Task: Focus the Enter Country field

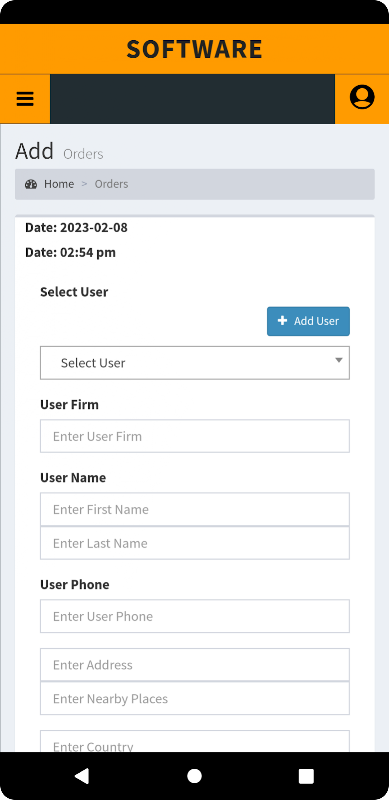Action: pyautogui.click(x=195, y=741)
